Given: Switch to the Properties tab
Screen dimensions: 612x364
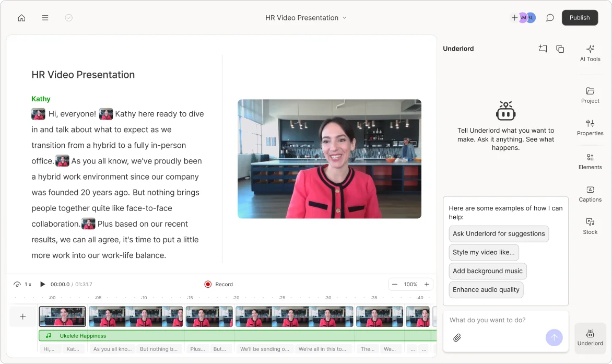Looking at the screenshot, I should click(590, 127).
